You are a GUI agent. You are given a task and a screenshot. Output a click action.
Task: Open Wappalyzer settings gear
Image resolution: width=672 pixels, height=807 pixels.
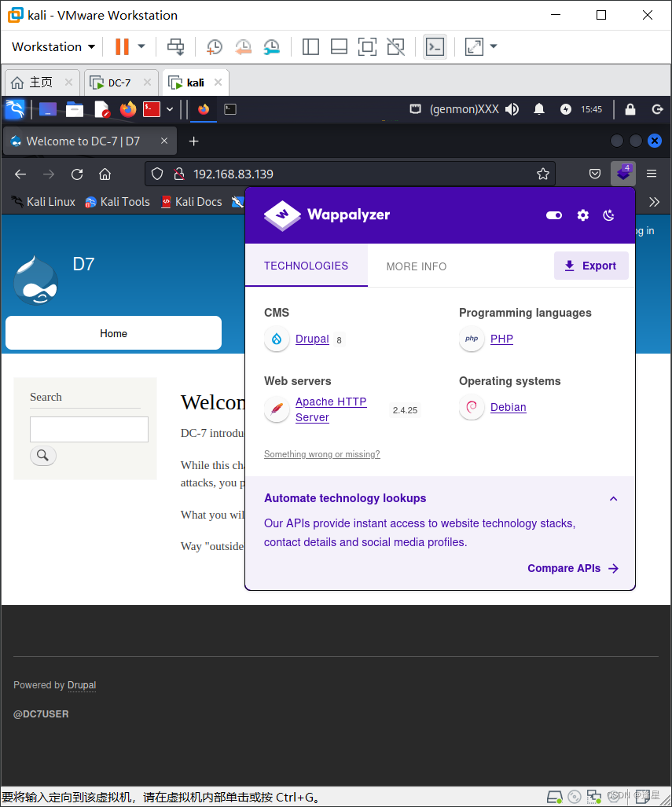click(583, 215)
